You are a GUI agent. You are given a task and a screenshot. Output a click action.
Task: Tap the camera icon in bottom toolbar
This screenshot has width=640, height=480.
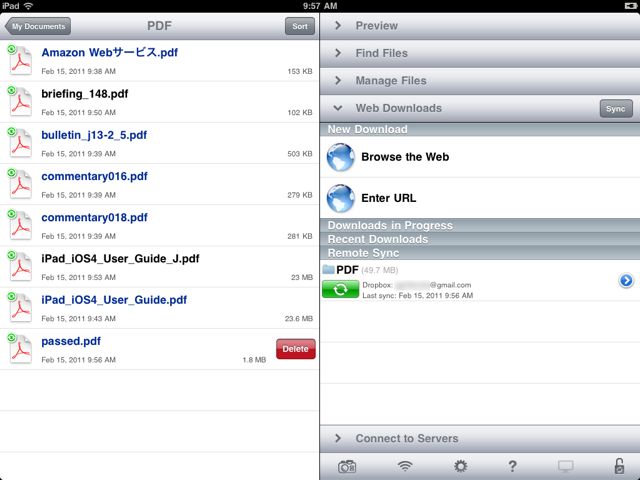[347, 466]
